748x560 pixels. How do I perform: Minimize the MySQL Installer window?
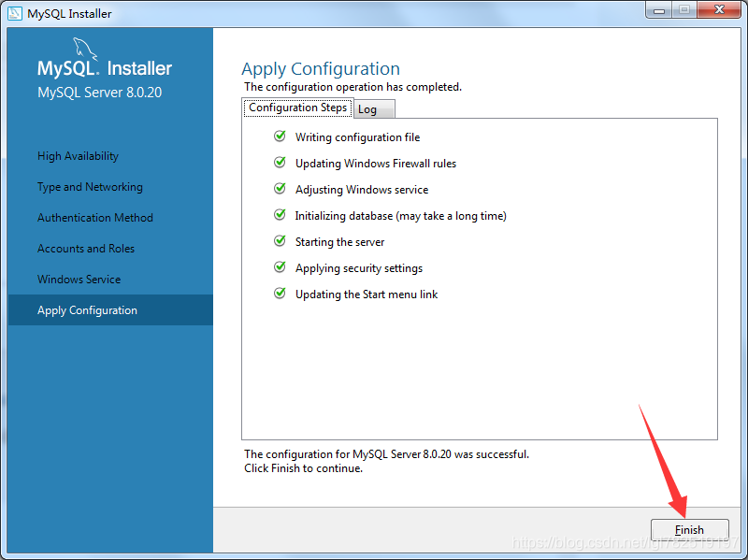(659, 10)
